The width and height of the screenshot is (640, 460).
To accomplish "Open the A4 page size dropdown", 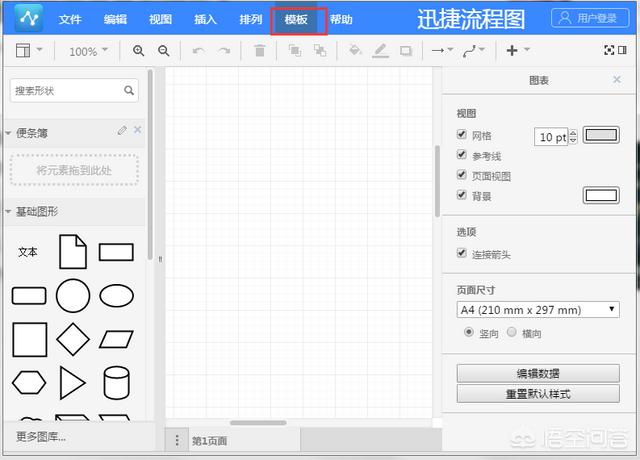I will [x=538, y=310].
